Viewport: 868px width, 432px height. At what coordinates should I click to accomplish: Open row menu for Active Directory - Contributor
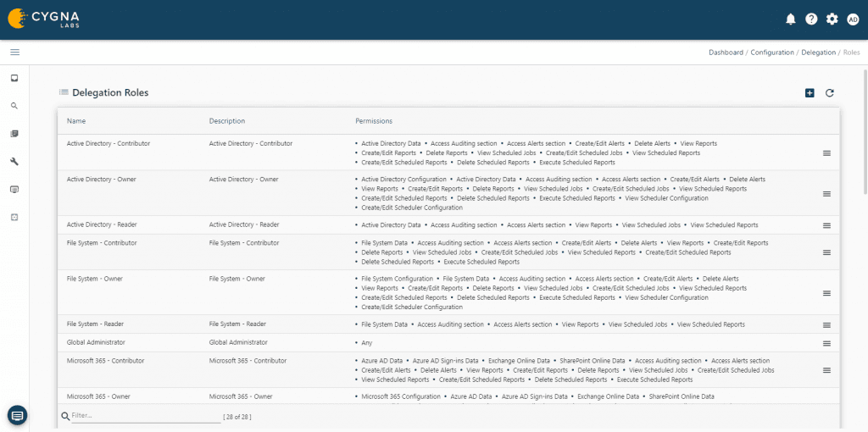pos(826,153)
